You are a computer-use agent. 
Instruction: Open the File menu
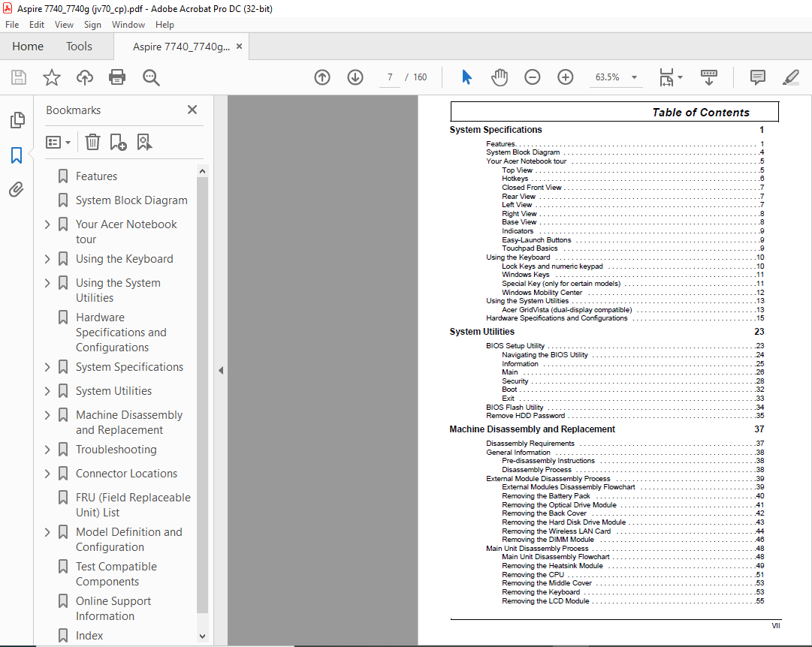[12, 24]
